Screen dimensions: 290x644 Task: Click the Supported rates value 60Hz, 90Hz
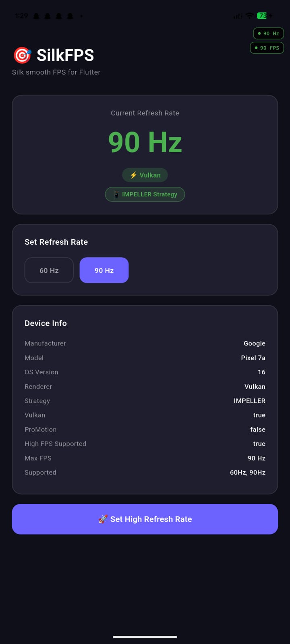pos(247,472)
